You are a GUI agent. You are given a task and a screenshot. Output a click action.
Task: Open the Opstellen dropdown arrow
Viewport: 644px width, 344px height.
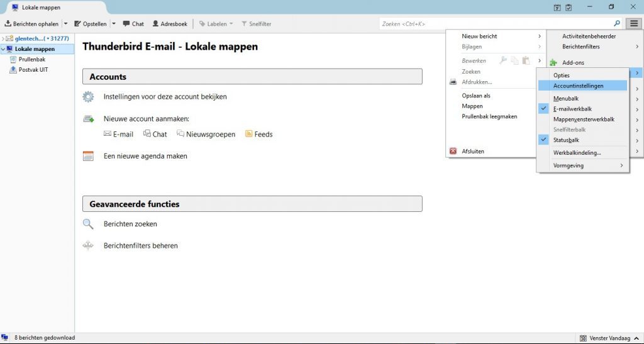(x=114, y=24)
